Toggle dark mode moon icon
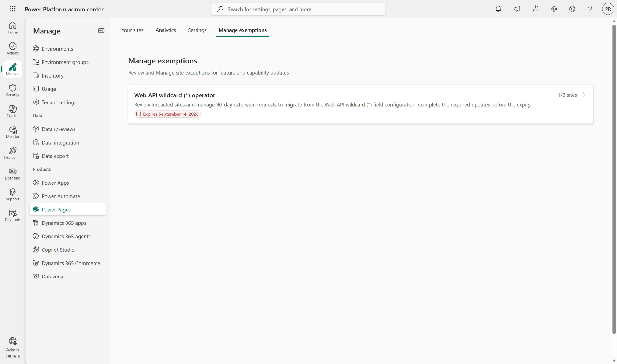Image resolution: width=617 pixels, height=364 pixels. 535,9
